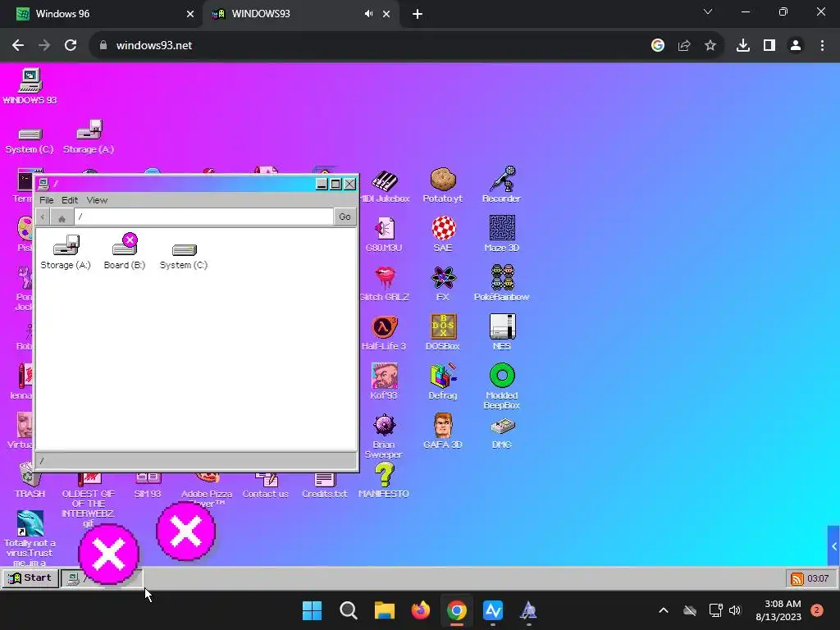840x630 pixels.
Task: Open Chrome downloads icon
Action: tap(743, 46)
